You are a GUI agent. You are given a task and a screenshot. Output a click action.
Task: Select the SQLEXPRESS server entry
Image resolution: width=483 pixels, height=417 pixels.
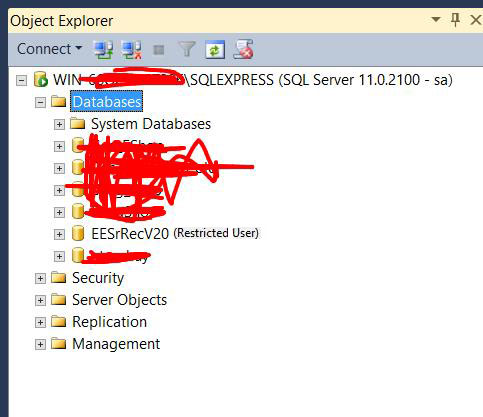coord(253,80)
